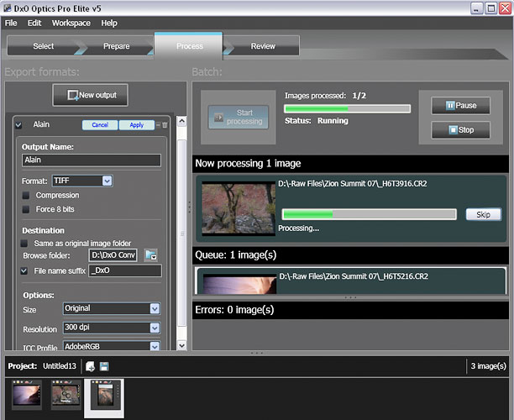This screenshot has height=420, width=514.
Task: Check Same as original image folder
Action: click(24, 244)
